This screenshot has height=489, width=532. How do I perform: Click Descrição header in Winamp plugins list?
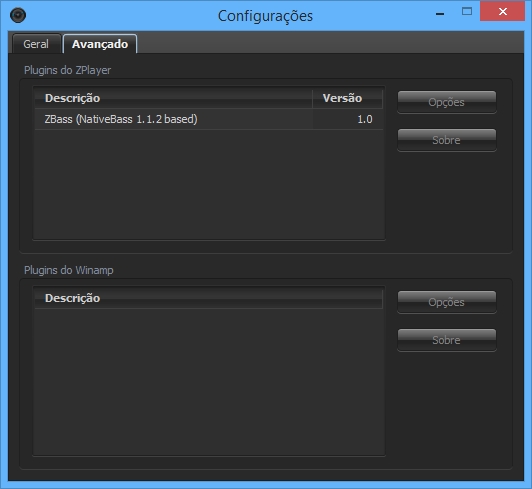pyautogui.click(x=209, y=298)
